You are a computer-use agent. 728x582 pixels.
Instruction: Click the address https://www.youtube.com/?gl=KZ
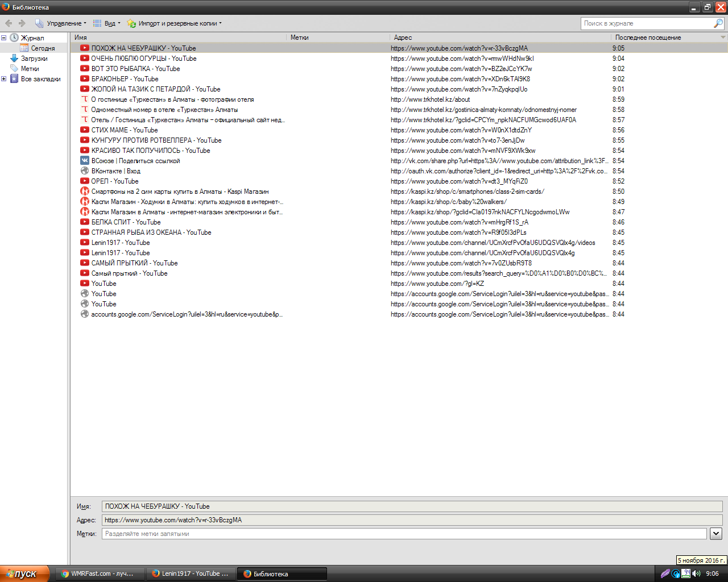click(437, 284)
